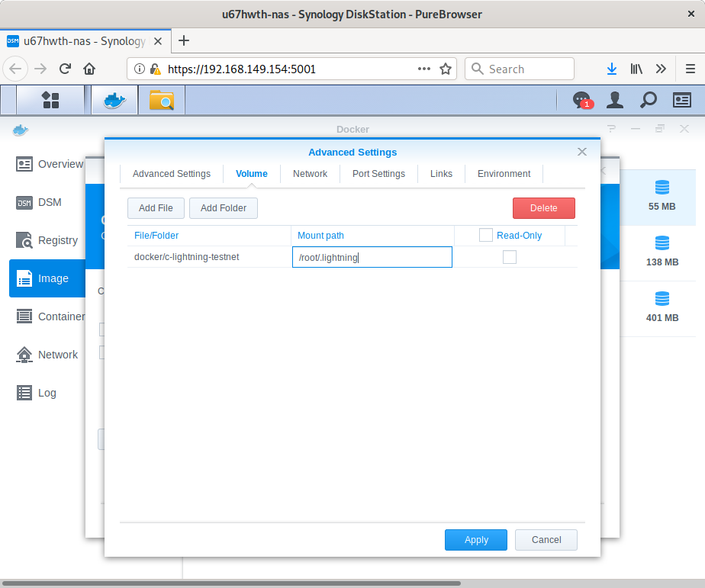Click the Add Folder button
This screenshot has width=705, height=588.
coord(224,208)
